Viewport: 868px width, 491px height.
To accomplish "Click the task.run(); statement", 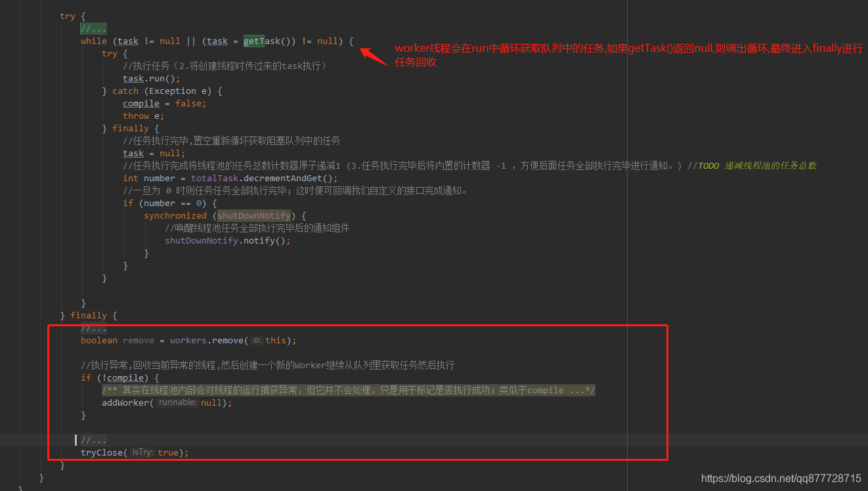I will pyautogui.click(x=152, y=78).
